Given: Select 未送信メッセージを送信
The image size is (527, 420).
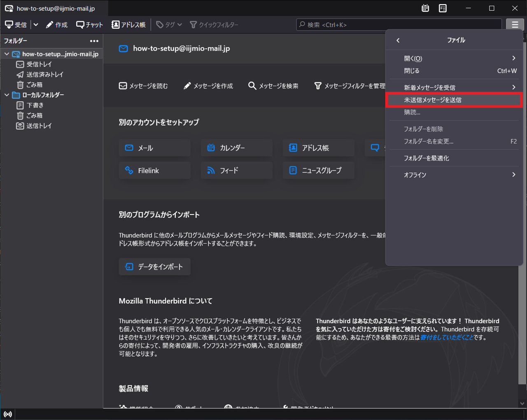Looking at the screenshot, I should coord(454,100).
